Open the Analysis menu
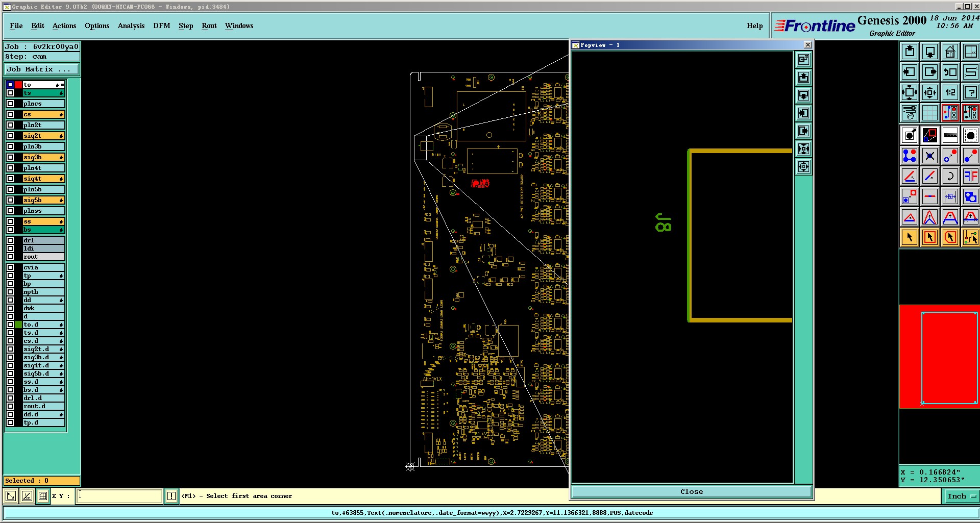This screenshot has height=523, width=980. click(131, 26)
